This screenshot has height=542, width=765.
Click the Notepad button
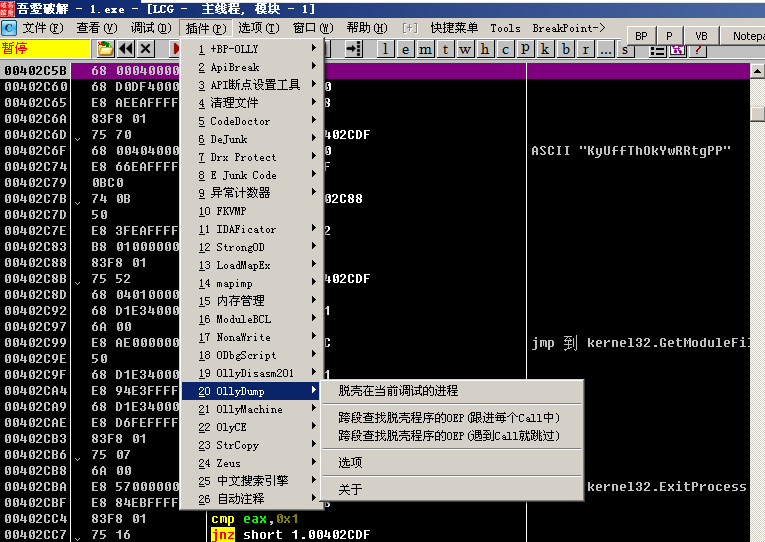coord(744,36)
